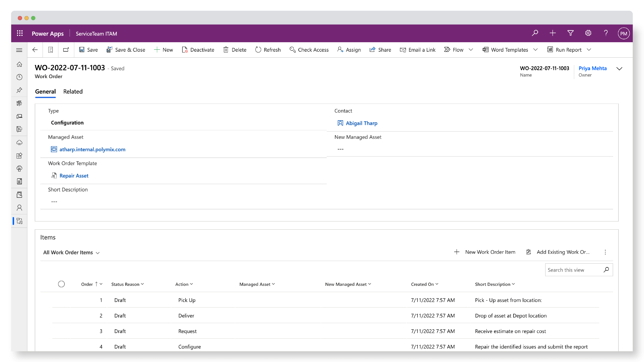Click the search view magnifier icon
644x362 pixels.
pyautogui.click(x=606, y=270)
